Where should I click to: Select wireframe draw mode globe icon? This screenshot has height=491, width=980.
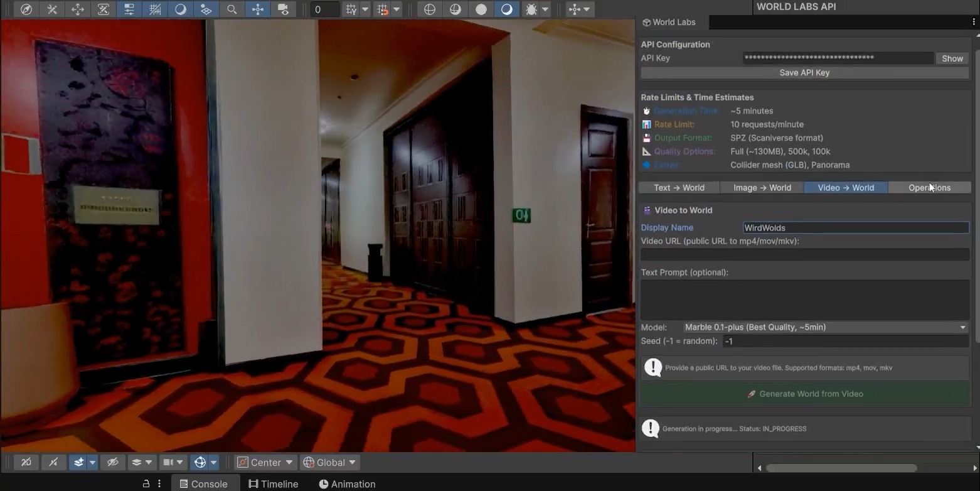[430, 9]
